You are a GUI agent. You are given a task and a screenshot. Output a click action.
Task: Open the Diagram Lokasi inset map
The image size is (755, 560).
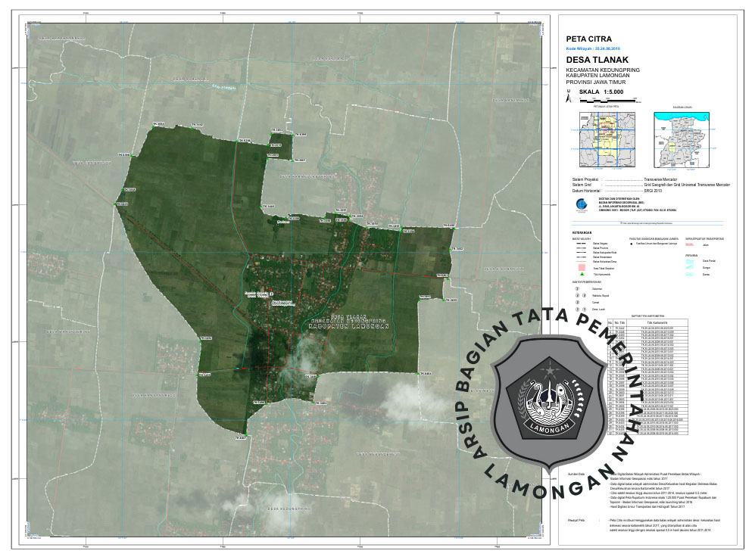coord(681,140)
